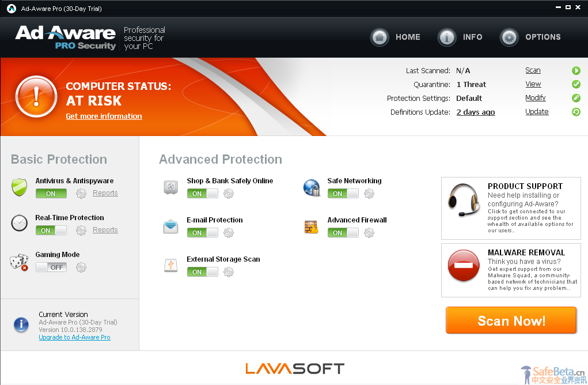Open the Malware Removal panel
588x385 pixels.
click(511, 270)
